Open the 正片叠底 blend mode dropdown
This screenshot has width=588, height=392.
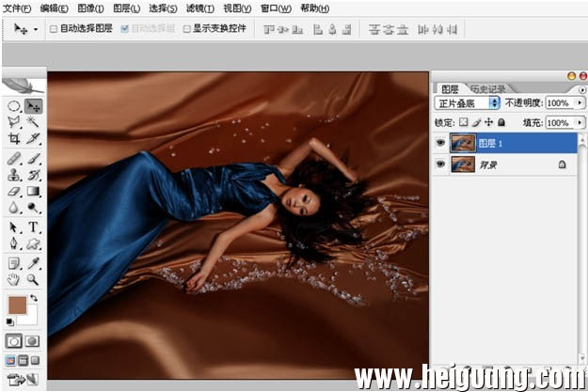pyautogui.click(x=467, y=103)
